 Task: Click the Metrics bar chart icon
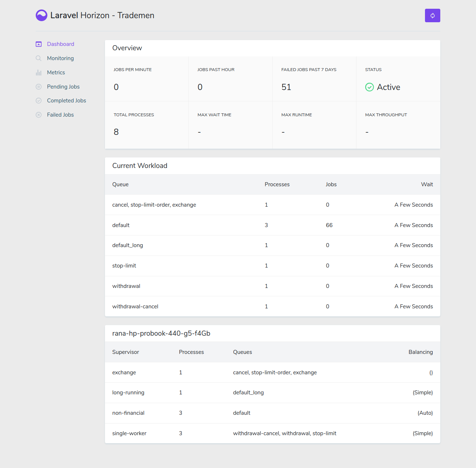39,73
